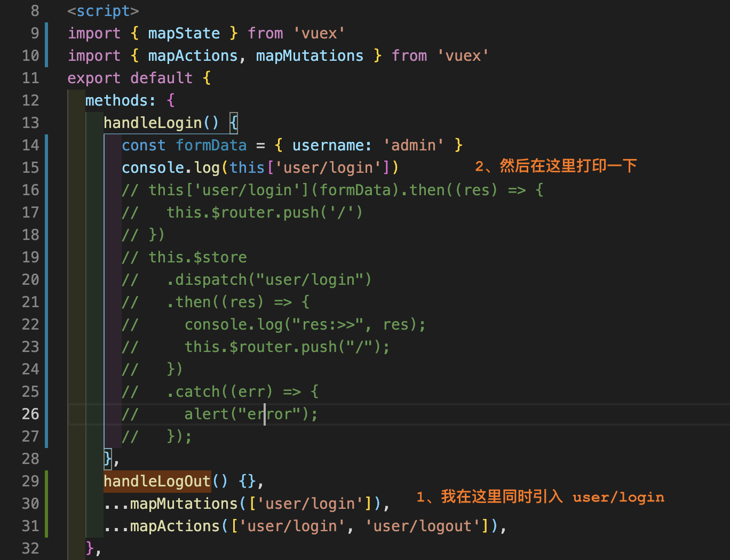This screenshot has width=730, height=560.
Task: Click line number 32 in the gutter
Action: click(x=30, y=548)
